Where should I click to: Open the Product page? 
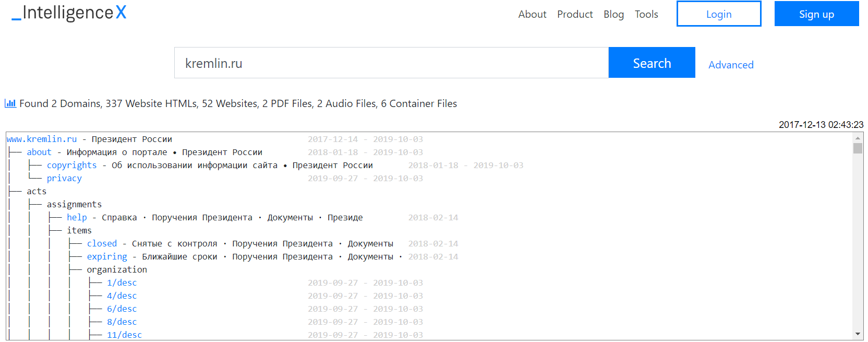(x=575, y=14)
